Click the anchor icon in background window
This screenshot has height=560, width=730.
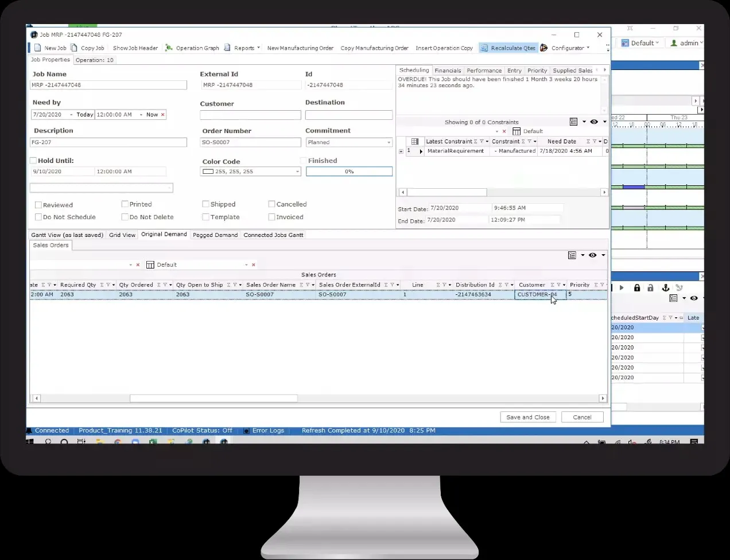665,287
